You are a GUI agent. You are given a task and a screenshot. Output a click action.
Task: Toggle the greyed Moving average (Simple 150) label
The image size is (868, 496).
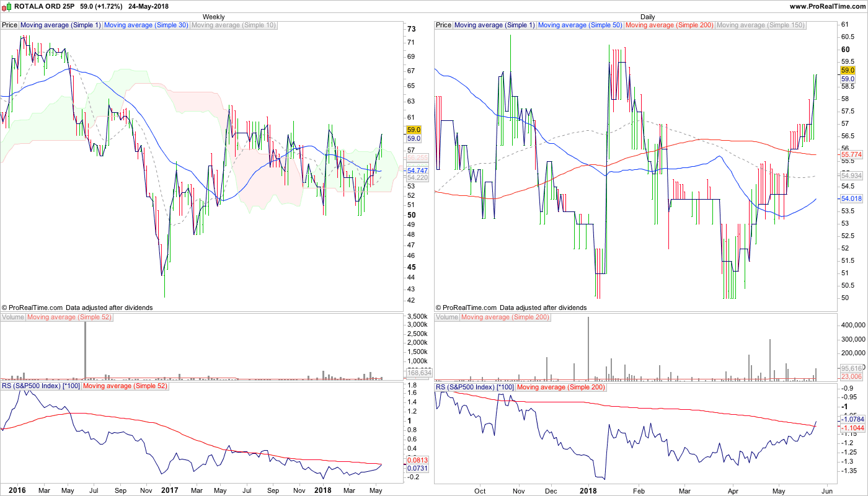tap(760, 25)
